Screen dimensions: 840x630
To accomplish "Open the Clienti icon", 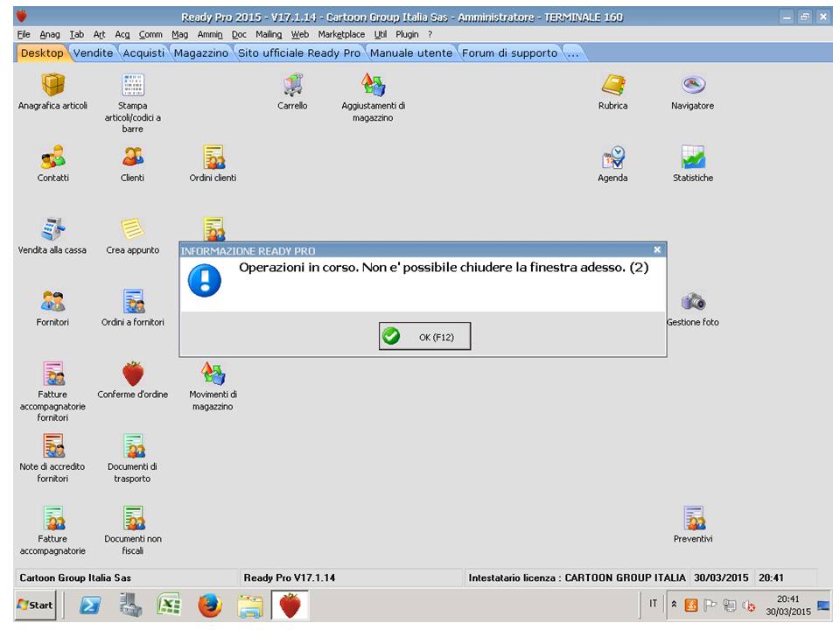I will click(x=132, y=157).
